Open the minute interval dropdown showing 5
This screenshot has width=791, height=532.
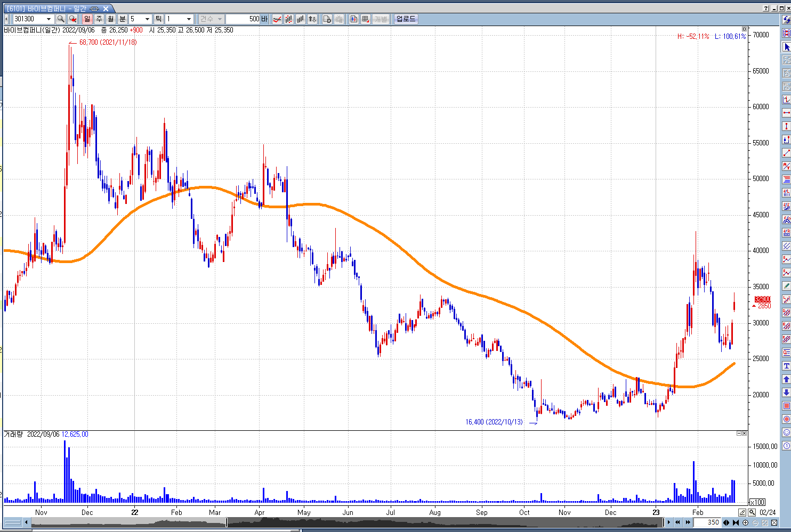[x=147, y=19]
